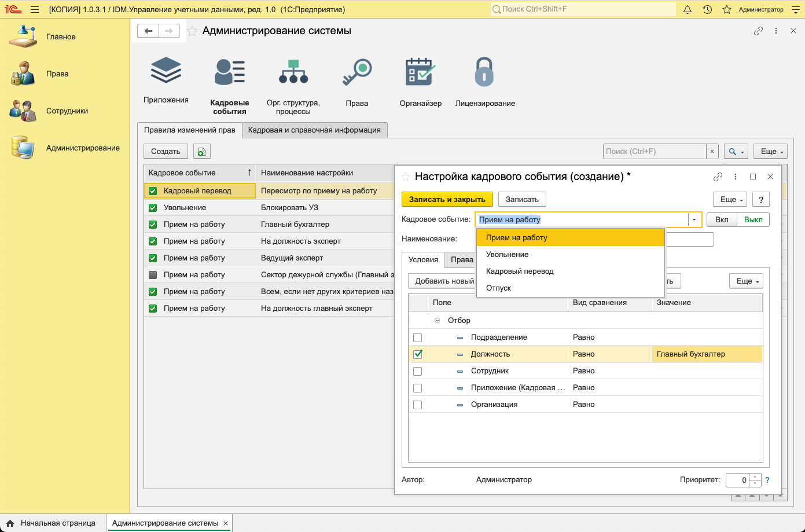Click the notifications bell icon
This screenshot has width=805, height=532.
(688, 9)
